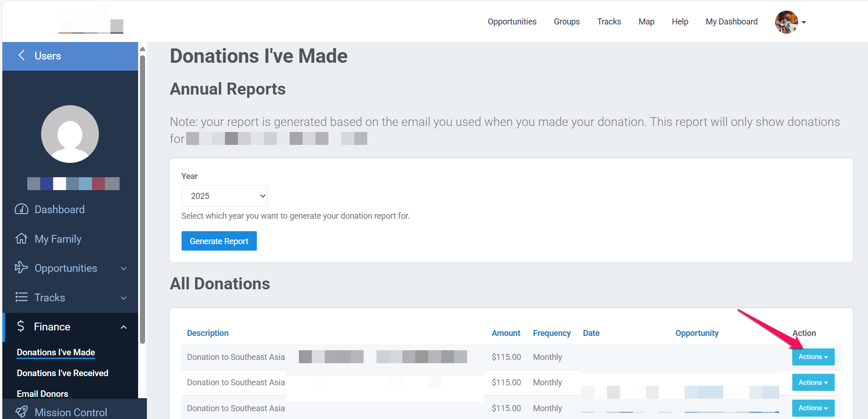868x419 pixels.
Task: Open Actions dropdown for first donation row
Action: coord(813,357)
